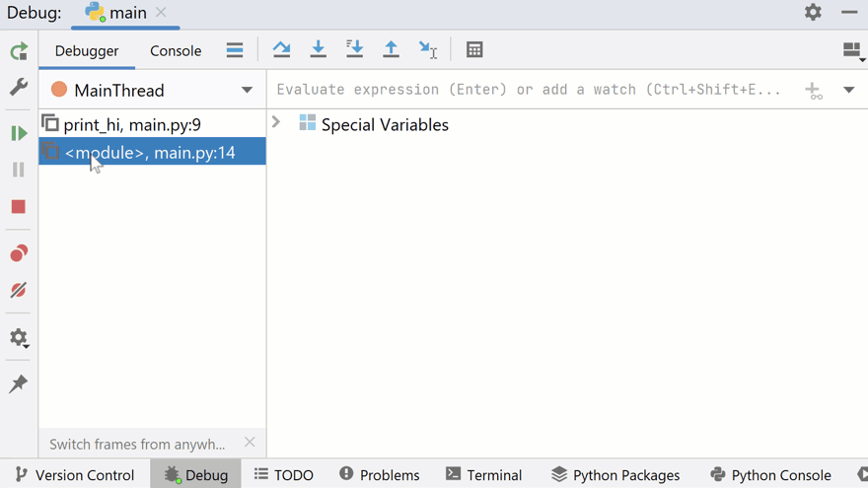The image size is (868, 488).
Task: Open the Debug tool window options gear
Action: (813, 12)
